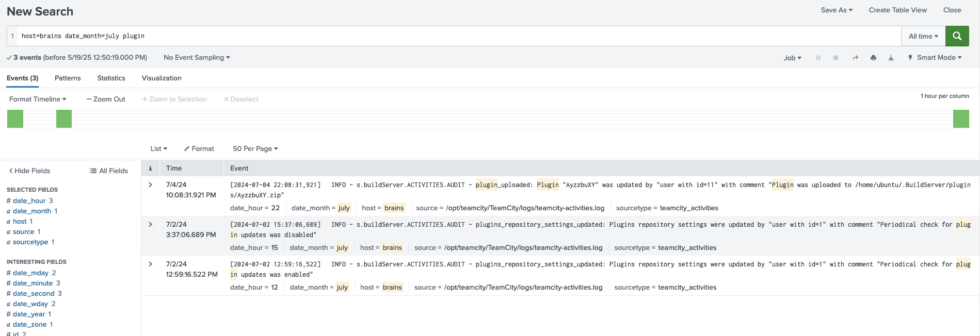Stop the search job

pos(836,58)
